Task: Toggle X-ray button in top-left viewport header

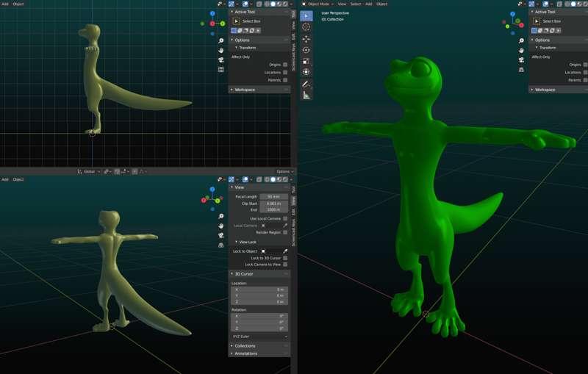Action: tap(259, 4)
